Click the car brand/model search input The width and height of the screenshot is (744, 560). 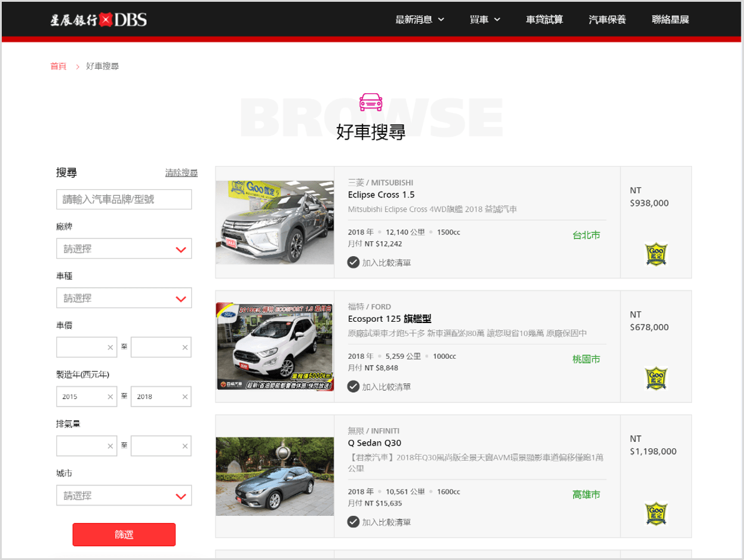[x=124, y=199]
